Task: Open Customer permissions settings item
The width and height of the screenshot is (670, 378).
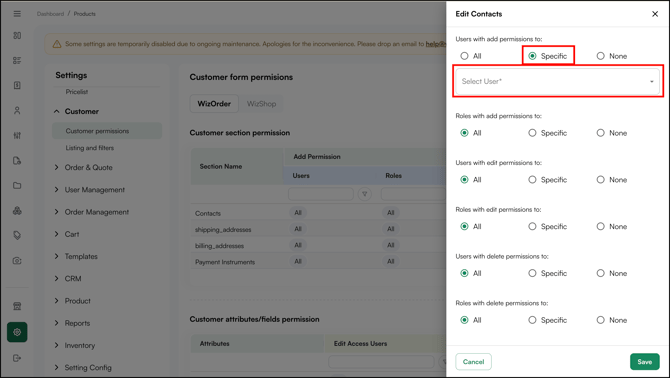Action: point(107,131)
